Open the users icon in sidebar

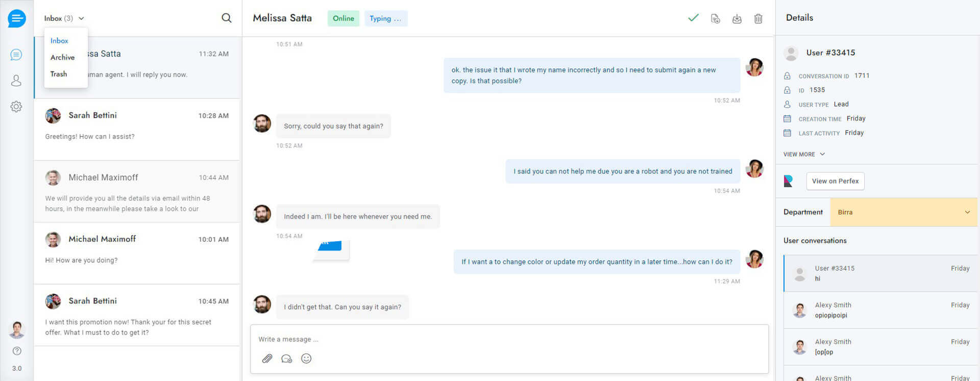16,81
